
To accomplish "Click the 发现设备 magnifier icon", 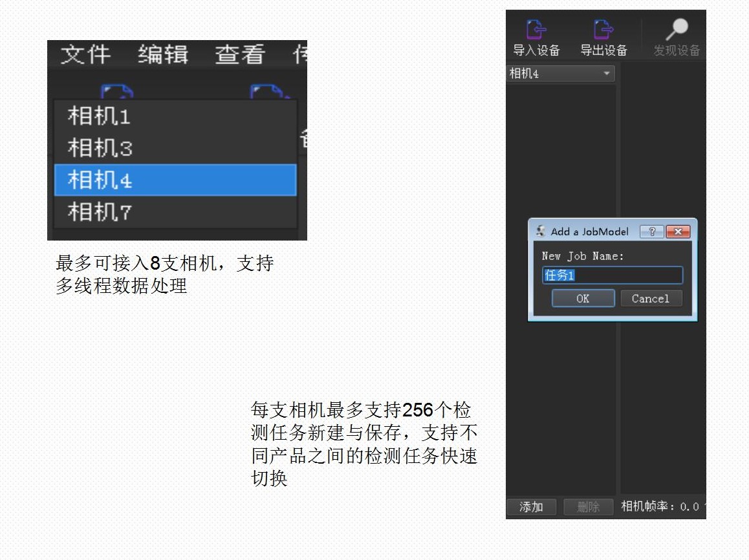I will point(677,30).
